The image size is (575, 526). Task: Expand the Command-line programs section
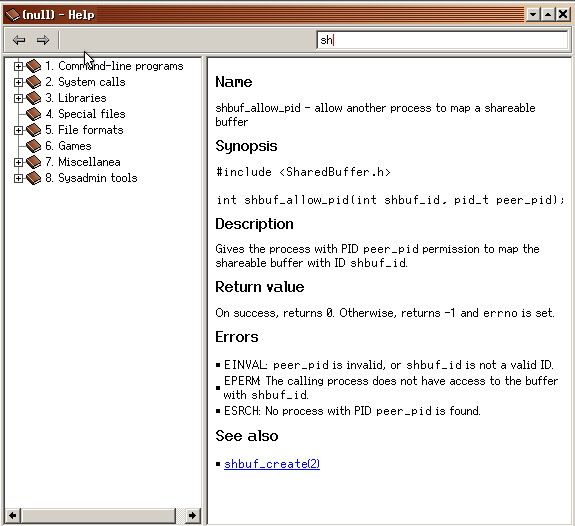tap(18, 66)
